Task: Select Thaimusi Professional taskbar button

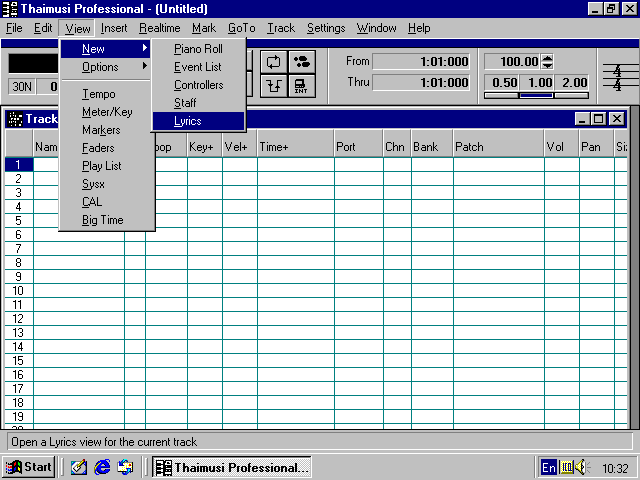Action: pos(232,467)
